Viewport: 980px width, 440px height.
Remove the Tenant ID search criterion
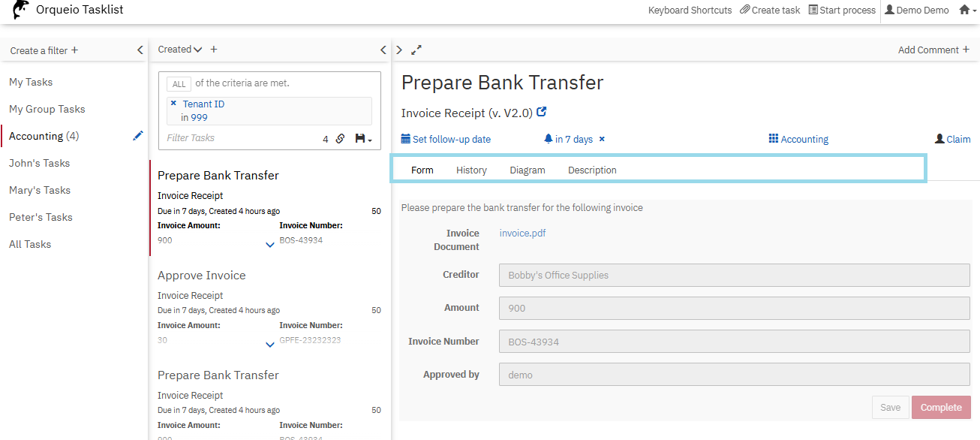[173, 104]
